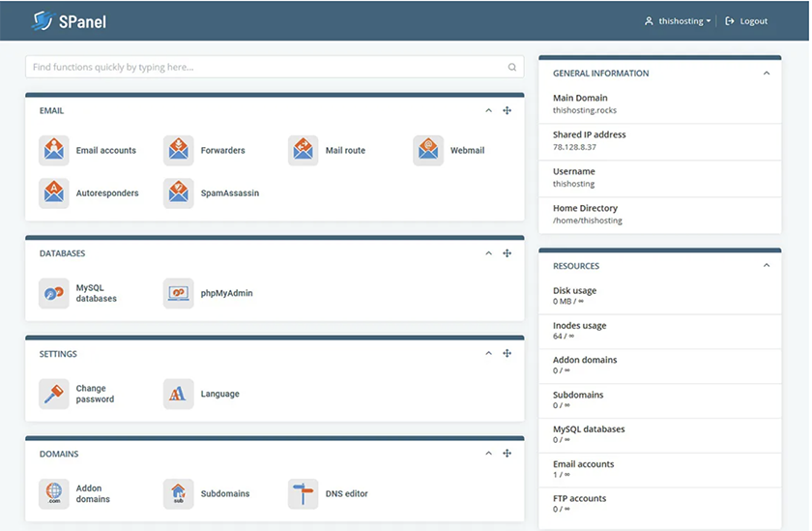Click the SpamAssassin label
This screenshot has width=812, height=531.
[230, 193]
